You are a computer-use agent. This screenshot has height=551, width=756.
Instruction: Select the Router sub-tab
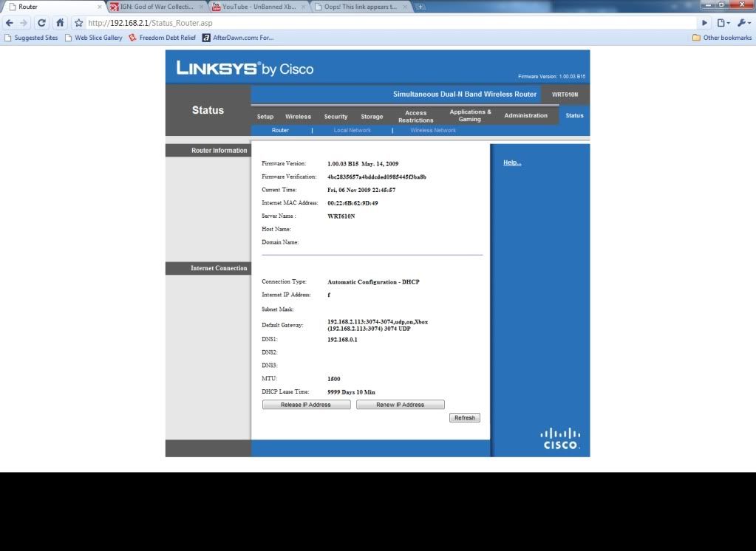tap(280, 130)
